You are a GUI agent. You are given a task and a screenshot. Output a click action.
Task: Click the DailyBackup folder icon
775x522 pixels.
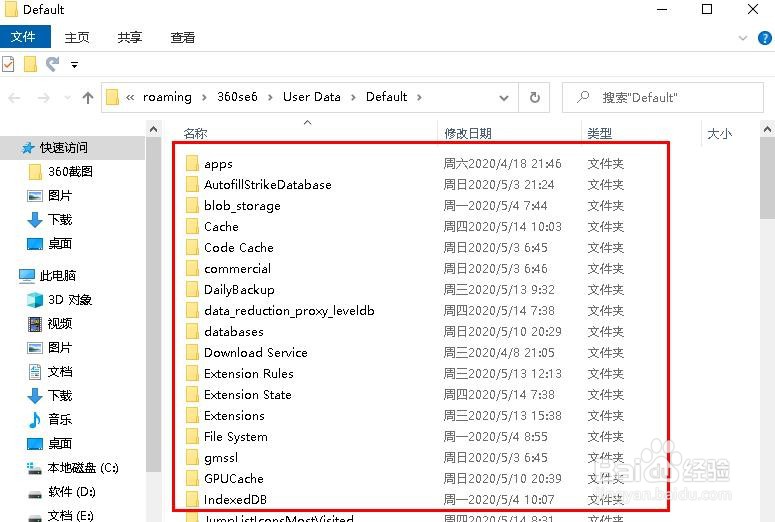tap(192, 290)
